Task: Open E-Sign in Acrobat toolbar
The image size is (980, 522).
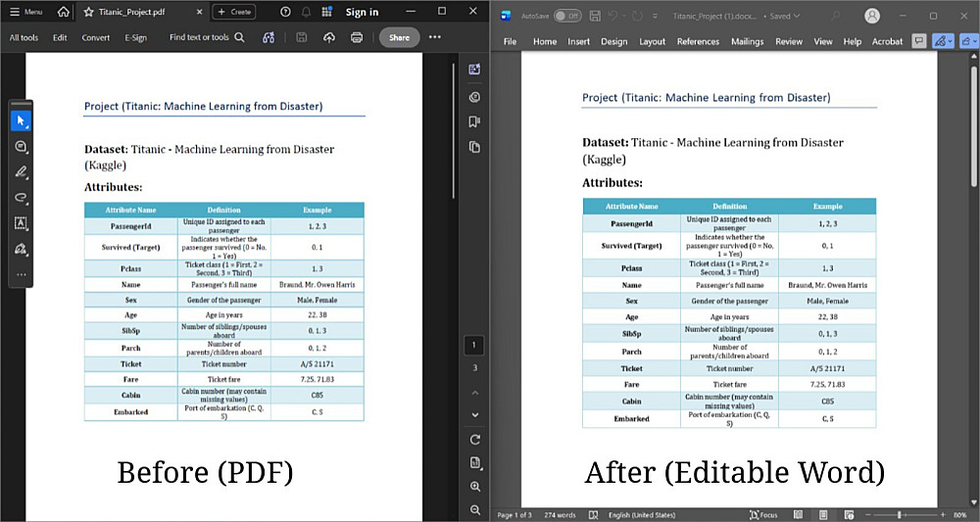Action: [x=135, y=37]
